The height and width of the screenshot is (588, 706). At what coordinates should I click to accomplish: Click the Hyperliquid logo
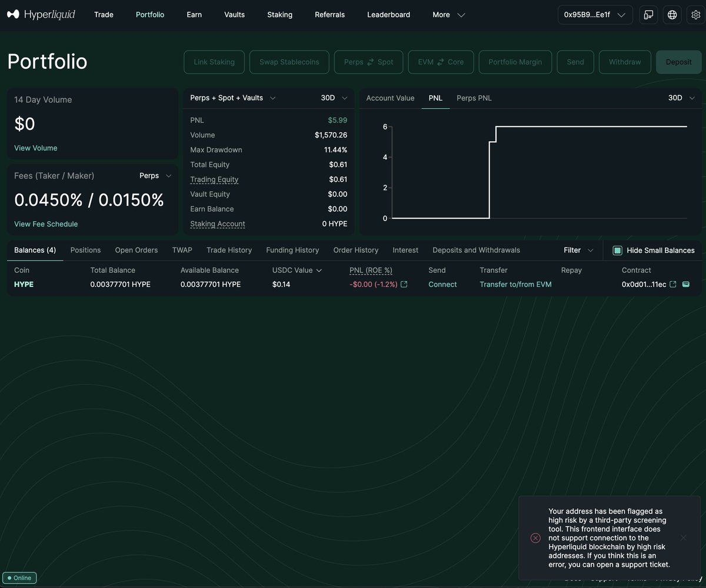pos(41,15)
